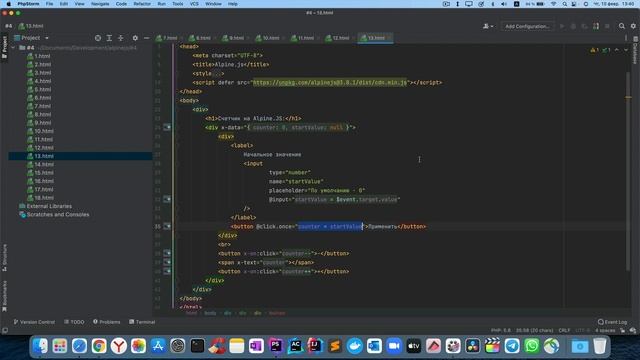
Task: Open Docker from the Dock
Action: [354, 346]
